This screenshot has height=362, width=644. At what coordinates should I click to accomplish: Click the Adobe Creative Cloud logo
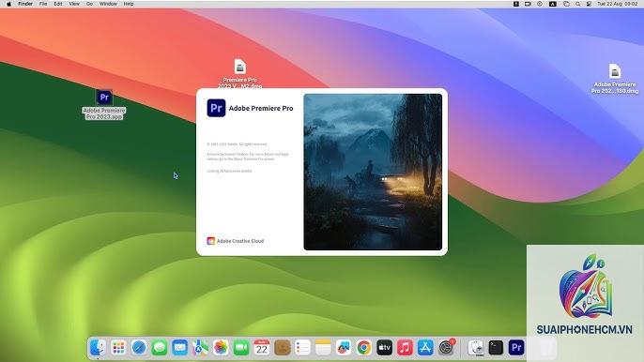(210, 241)
